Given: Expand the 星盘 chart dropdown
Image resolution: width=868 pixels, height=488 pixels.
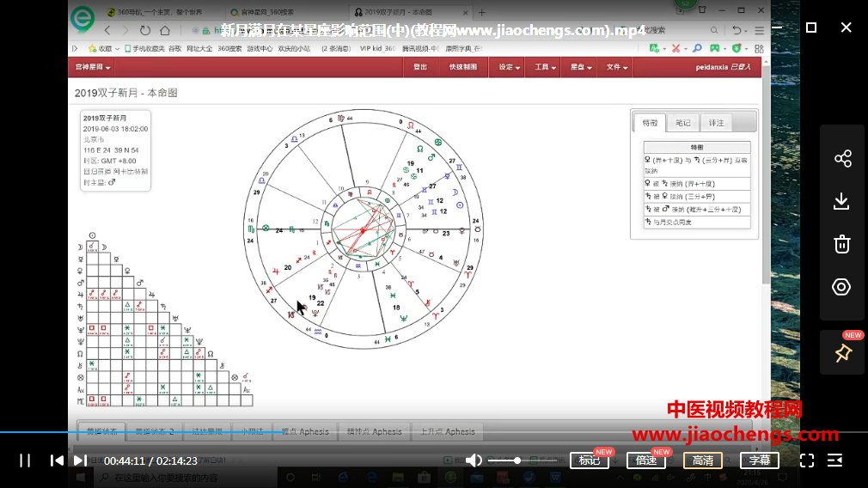Looking at the screenshot, I should (x=581, y=67).
